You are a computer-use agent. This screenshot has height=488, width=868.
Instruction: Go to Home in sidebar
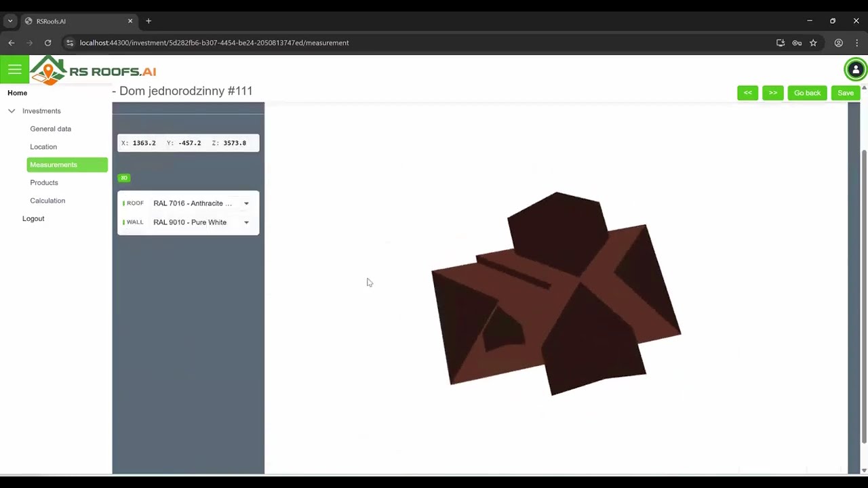(18, 93)
